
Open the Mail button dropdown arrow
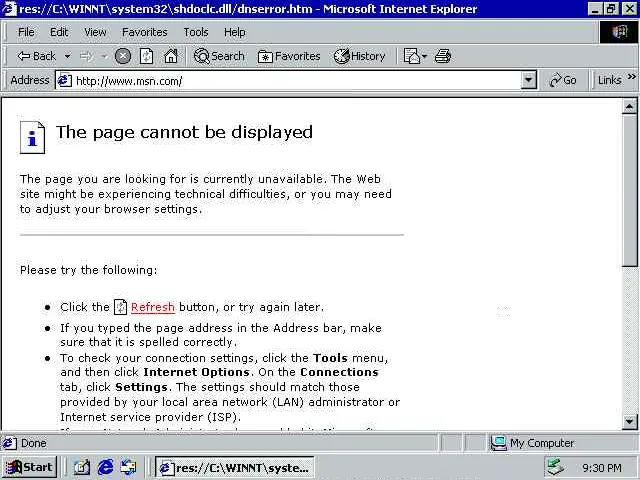(x=424, y=56)
